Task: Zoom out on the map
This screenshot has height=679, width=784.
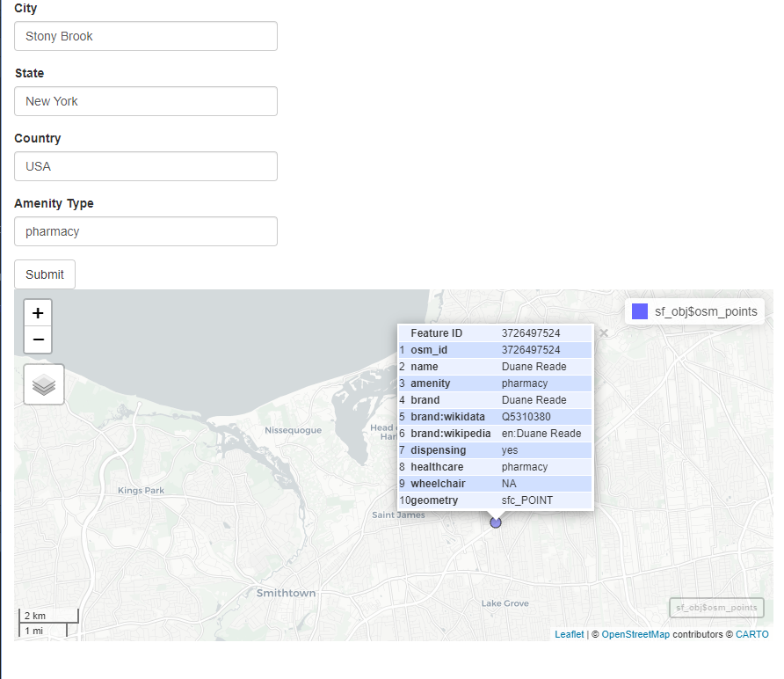Action: 38,339
